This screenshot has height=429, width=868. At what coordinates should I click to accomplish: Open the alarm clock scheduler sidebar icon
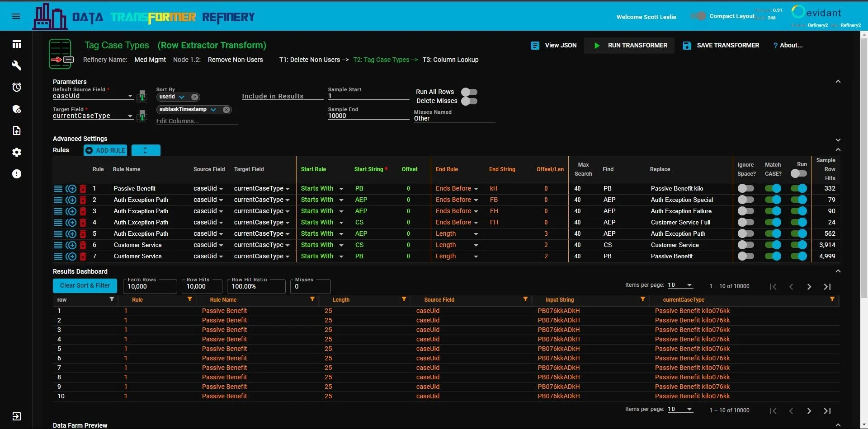pos(16,87)
